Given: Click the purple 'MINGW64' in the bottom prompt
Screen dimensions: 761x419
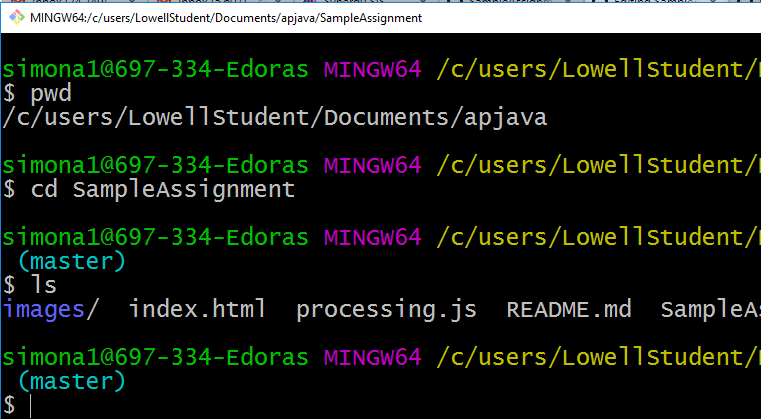Looking at the screenshot, I should [372, 357].
